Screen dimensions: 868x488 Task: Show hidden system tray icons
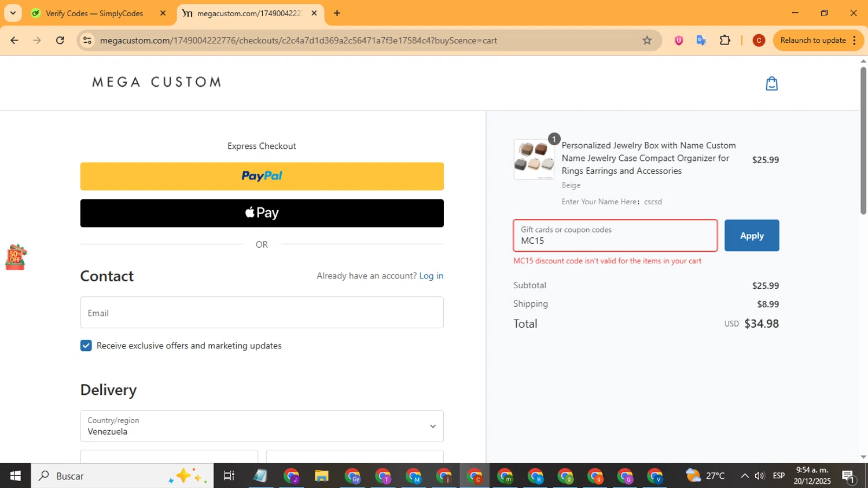pyautogui.click(x=744, y=476)
